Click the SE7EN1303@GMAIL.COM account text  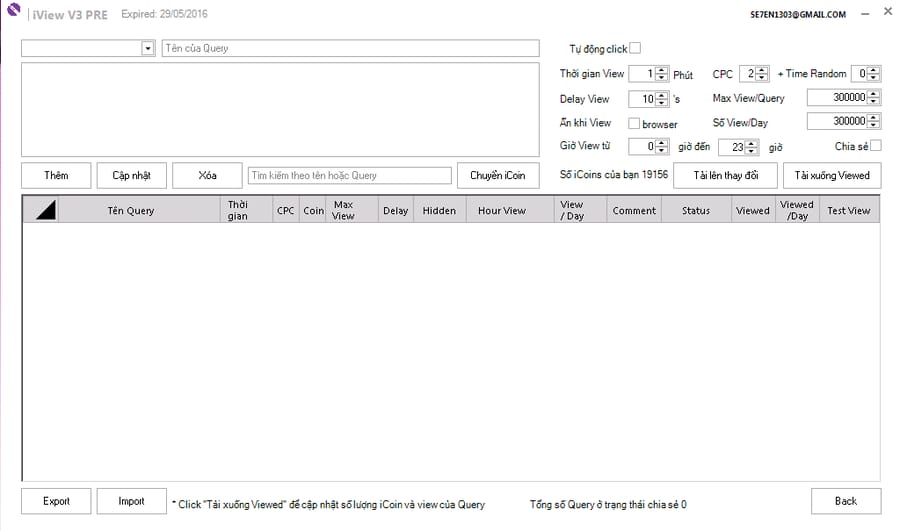[x=798, y=15]
